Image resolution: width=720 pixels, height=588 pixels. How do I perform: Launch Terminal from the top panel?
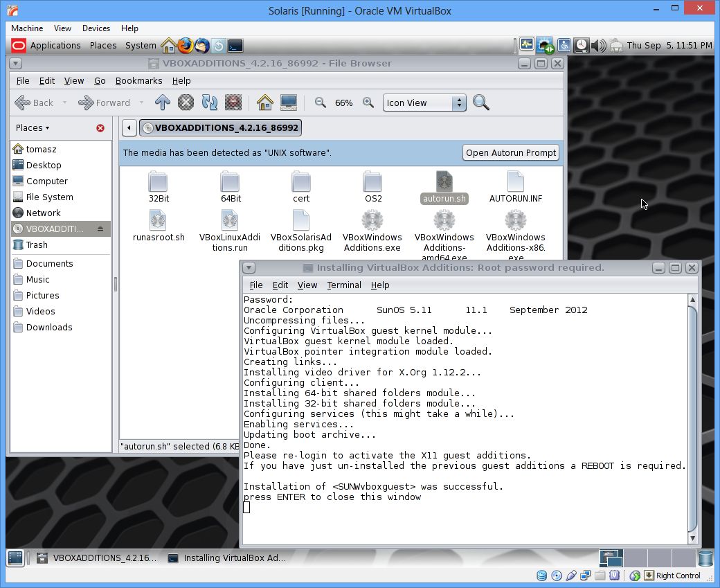click(x=235, y=46)
